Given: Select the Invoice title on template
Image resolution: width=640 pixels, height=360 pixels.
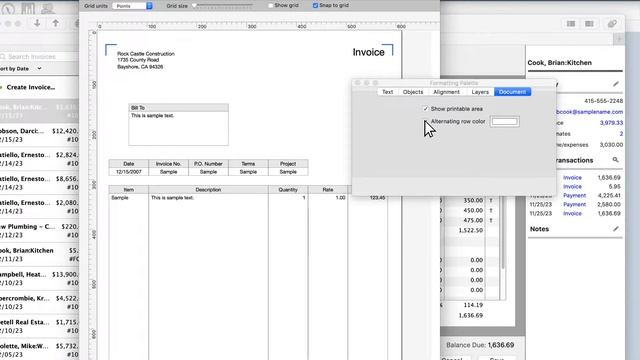Looking at the screenshot, I should pyautogui.click(x=369, y=52).
